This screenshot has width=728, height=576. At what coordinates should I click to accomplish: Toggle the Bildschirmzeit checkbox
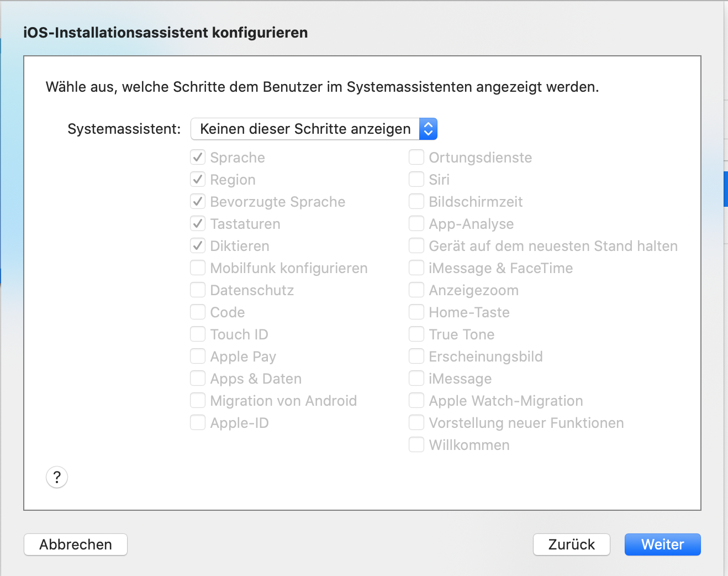point(416,202)
